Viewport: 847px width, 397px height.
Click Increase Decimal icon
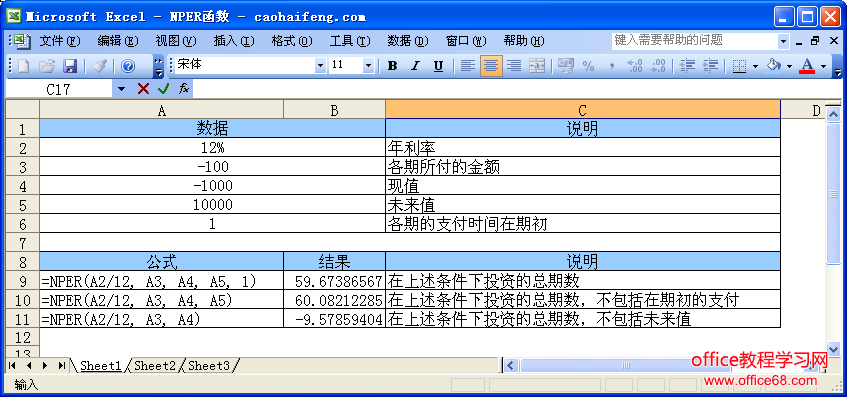(634, 66)
